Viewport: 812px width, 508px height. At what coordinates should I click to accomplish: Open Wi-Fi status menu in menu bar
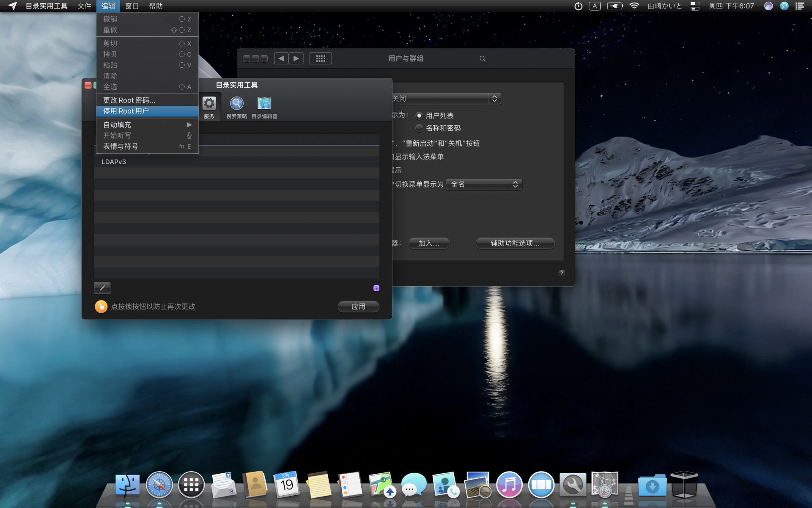634,6
